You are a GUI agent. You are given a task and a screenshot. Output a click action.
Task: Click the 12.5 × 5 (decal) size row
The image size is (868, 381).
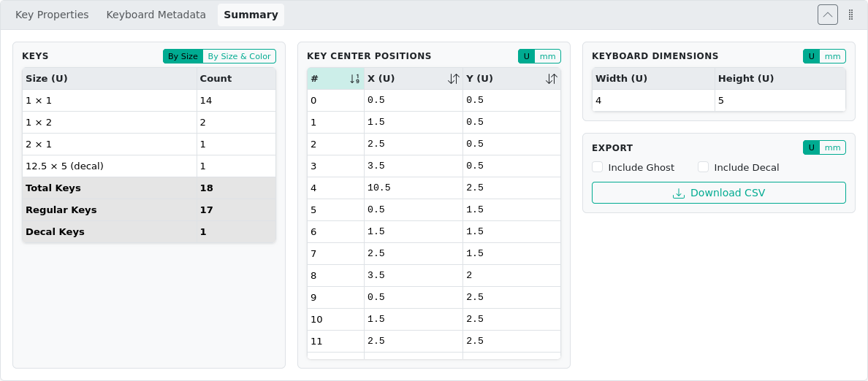click(110, 166)
